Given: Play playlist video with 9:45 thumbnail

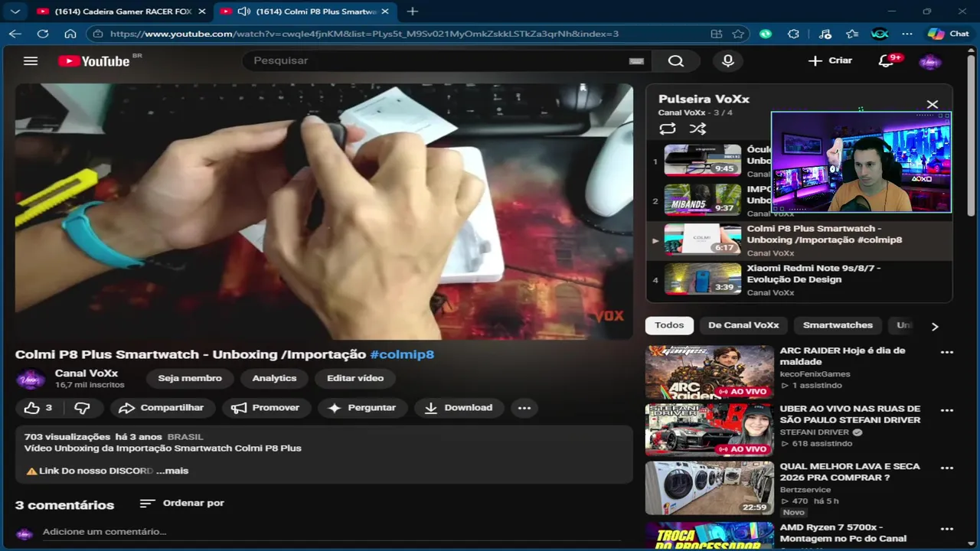Looking at the screenshot, I should [702, 161].
